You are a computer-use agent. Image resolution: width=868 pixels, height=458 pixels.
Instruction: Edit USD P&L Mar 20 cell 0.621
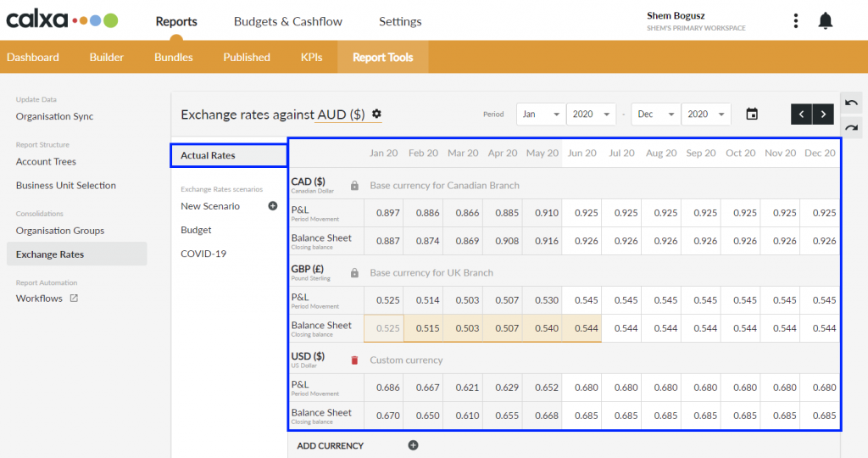tap(464, 388)
